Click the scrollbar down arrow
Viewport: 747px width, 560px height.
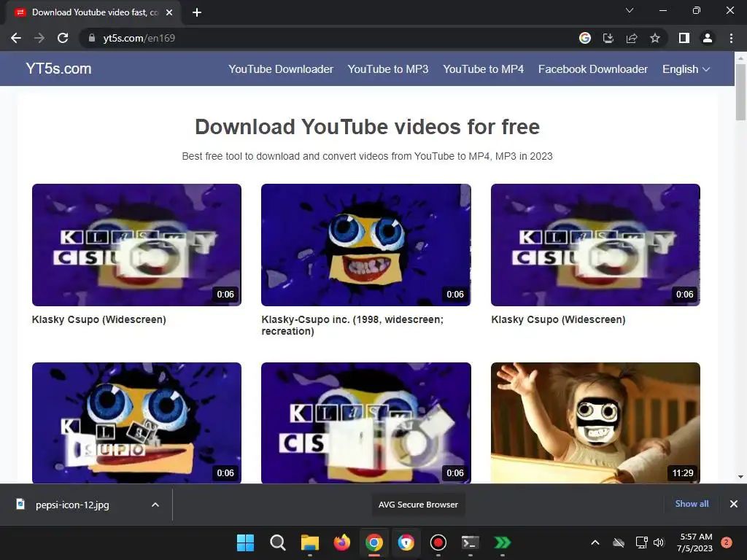click(740, 476)
